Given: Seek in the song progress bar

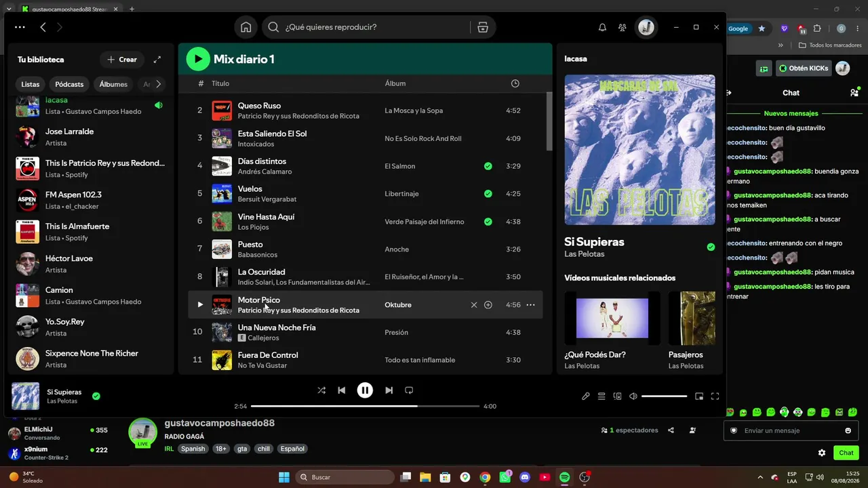Looking at the screenshot, I should point(365,406).
